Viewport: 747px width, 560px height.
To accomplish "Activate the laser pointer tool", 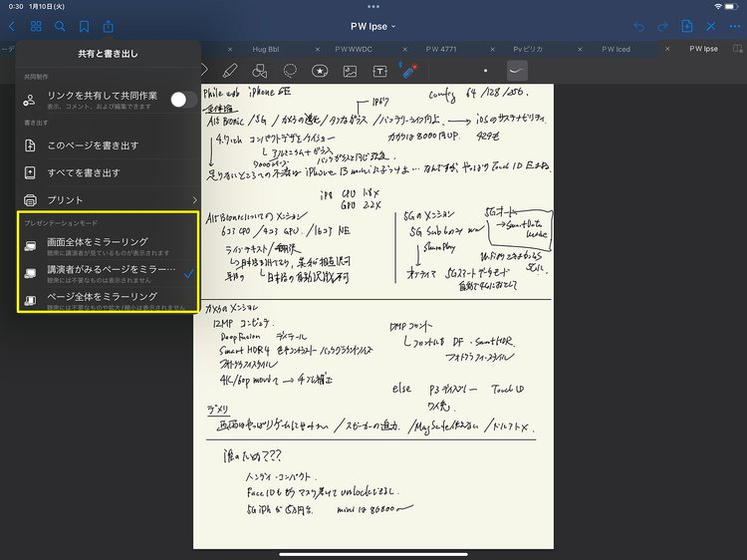I will [x=408, y=71].
